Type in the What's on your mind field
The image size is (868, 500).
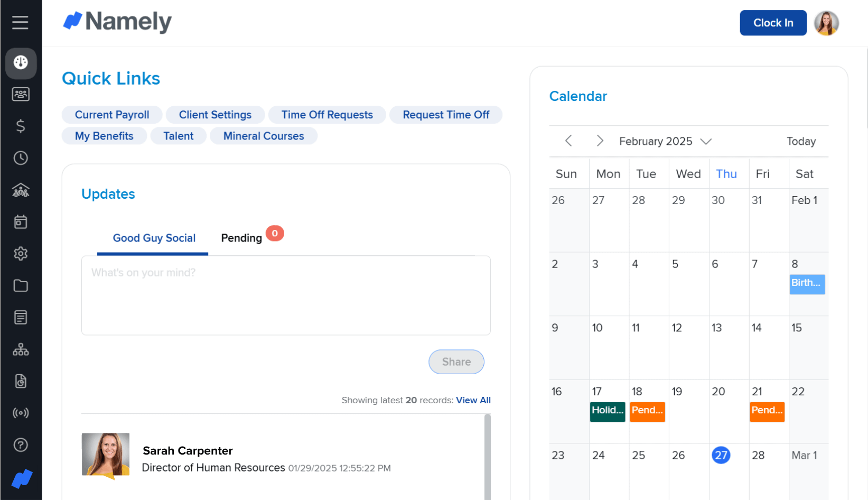pyautogui.click(x=285, y=295)
